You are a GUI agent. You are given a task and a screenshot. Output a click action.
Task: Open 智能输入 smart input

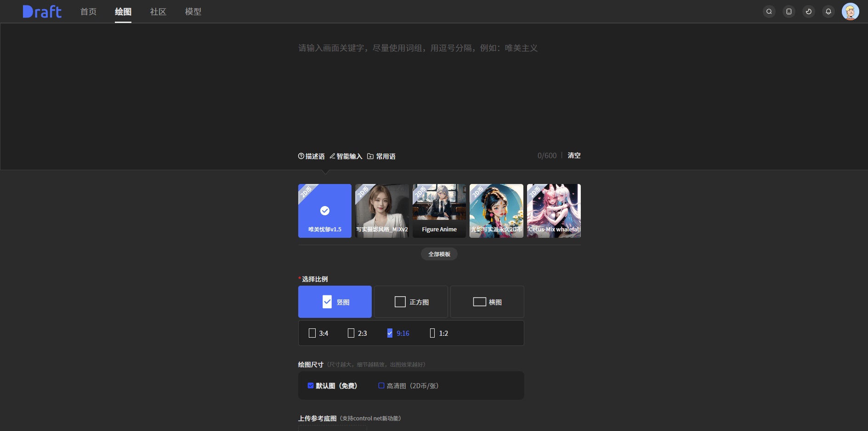[x=346, y=156]
